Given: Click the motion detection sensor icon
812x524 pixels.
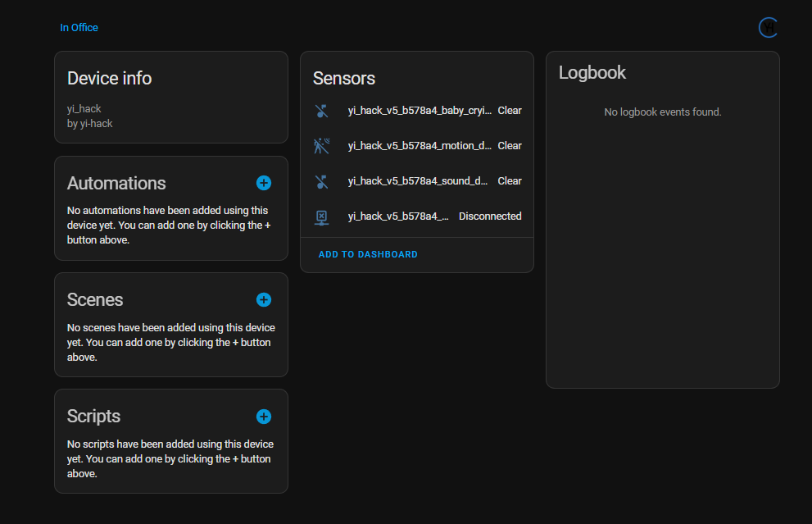Looking at the screenshot, I should point(321,145).
